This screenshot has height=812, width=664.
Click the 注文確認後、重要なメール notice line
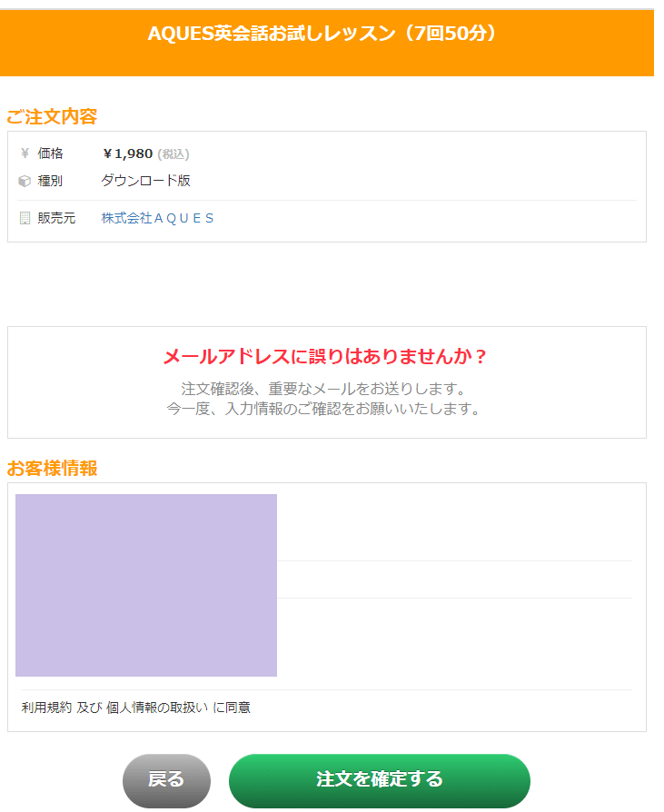click(x=323, y=389)
